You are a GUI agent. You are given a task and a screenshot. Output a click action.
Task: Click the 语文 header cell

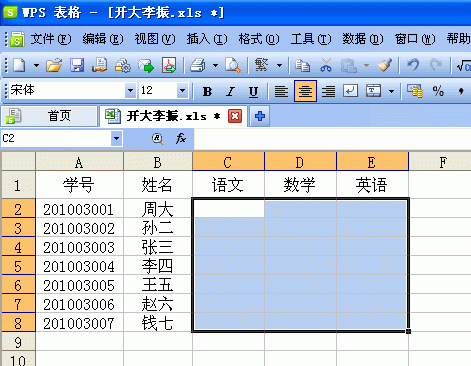(x=228, y=185)
